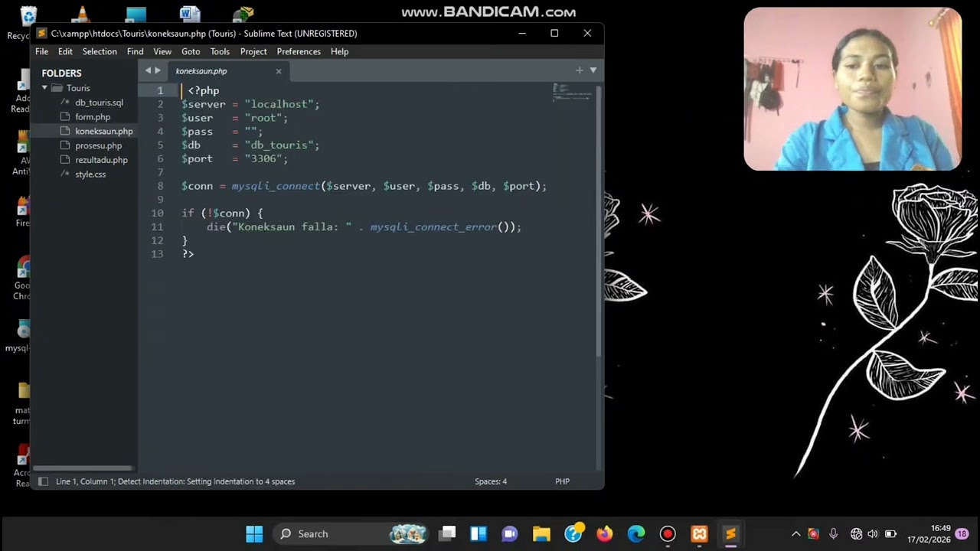Screen dimensions: 980x551
Task: Click the Sublime Text title bar icon
Action: pyautogui.click(x=41, y=33)
